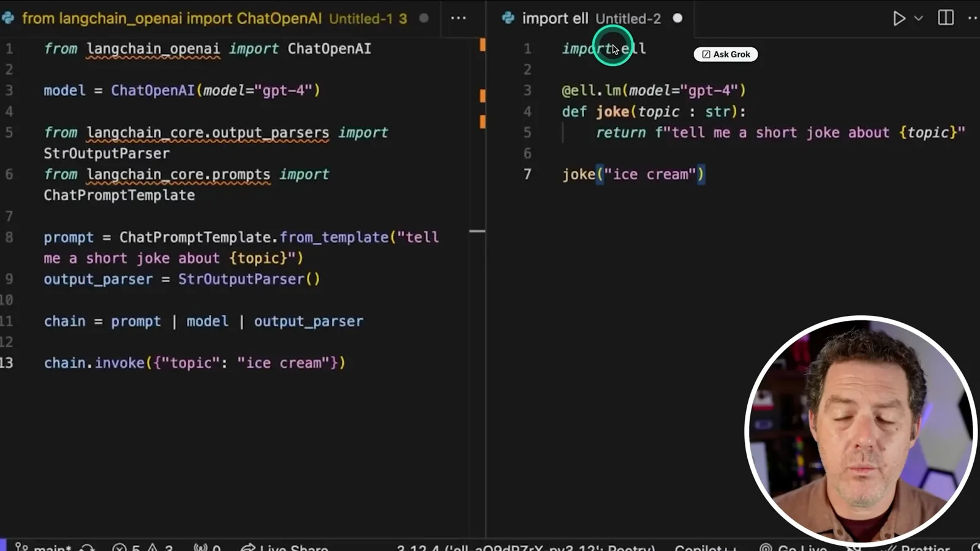
Task: Click 'import ell' code on right line 1
Action: [x=604, y=49]
